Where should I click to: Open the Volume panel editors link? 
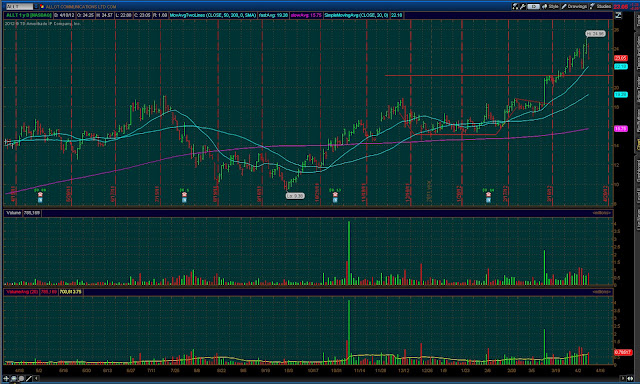tap(602, 213)
